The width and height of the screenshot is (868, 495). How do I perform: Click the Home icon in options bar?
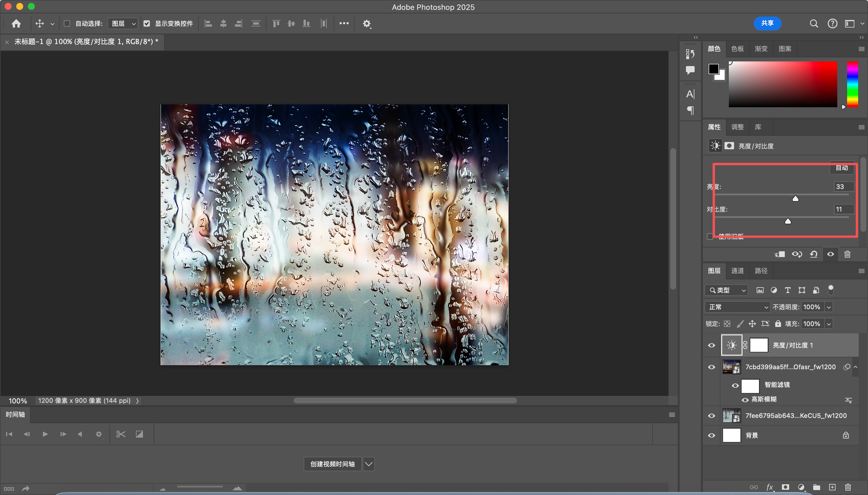[16, 23]
